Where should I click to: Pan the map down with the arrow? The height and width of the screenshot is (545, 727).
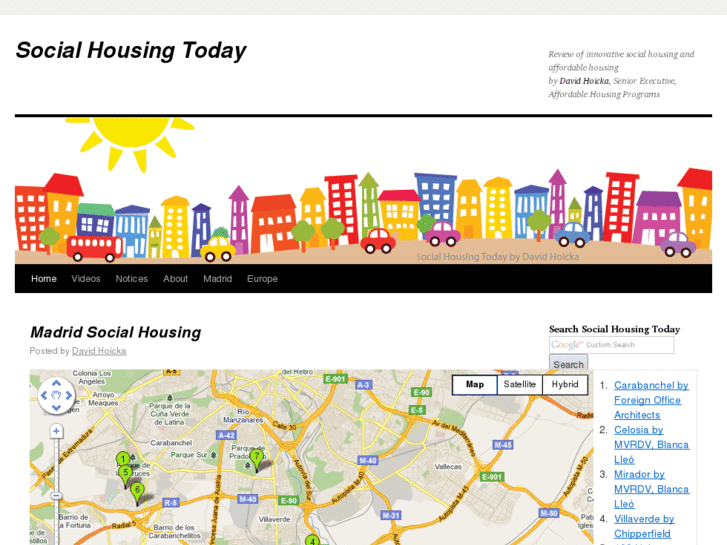tap(56, 408)
